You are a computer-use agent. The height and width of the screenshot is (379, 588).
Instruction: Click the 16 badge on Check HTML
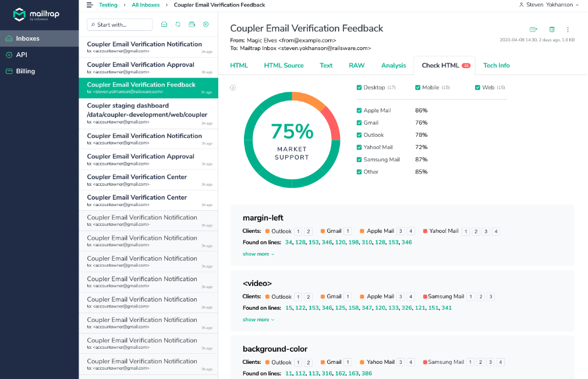(x=466, y=66)
